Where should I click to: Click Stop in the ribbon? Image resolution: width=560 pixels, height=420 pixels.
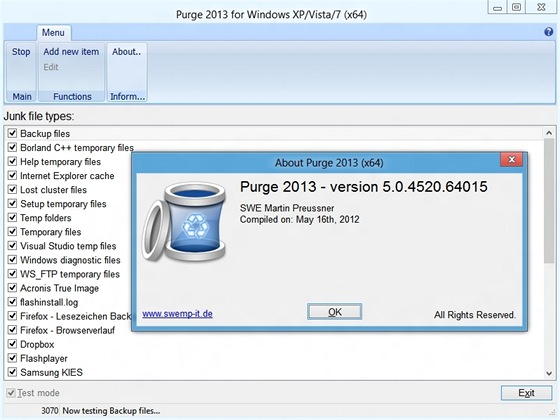pos(21,52)
